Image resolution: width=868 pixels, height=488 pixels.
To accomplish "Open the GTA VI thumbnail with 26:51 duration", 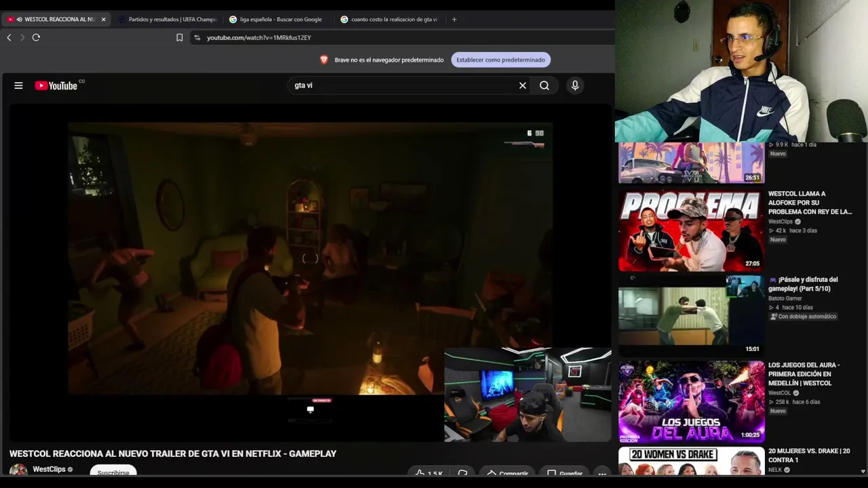I will tap(691, 163).
